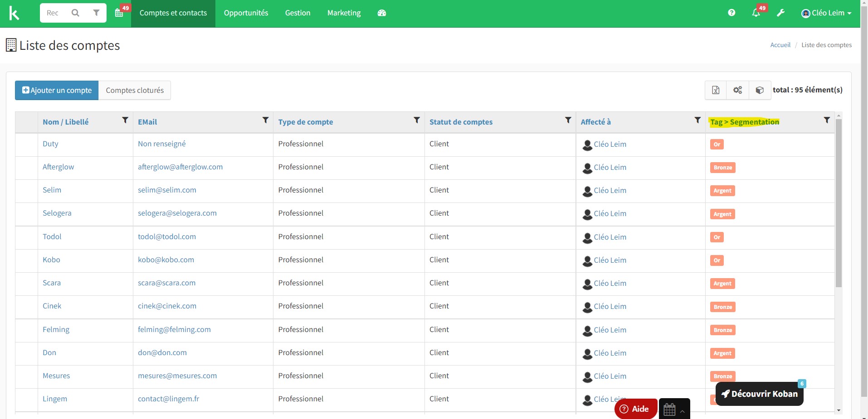Filter the Tag > Segmentation column
The height and width of the screenshot is (419, 868).
(827, 120)
